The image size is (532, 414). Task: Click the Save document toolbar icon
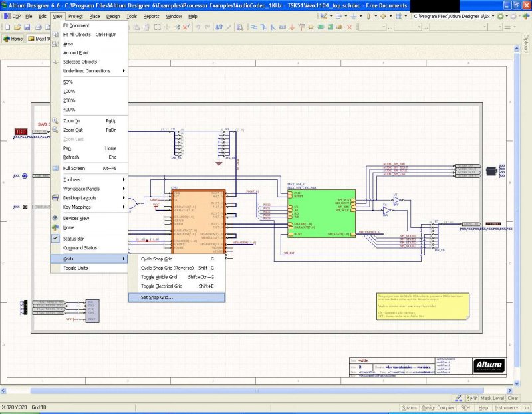27,27
